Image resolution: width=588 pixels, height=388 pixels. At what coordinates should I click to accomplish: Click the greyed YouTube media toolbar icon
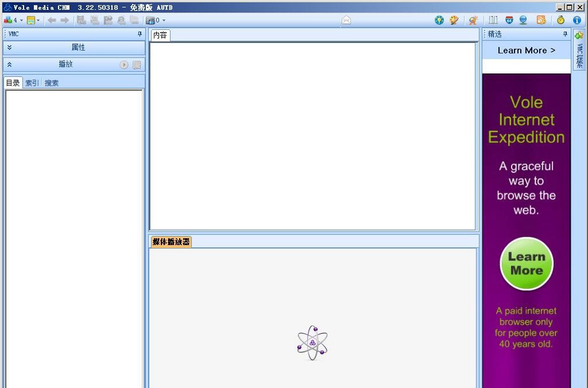point(95,20)
